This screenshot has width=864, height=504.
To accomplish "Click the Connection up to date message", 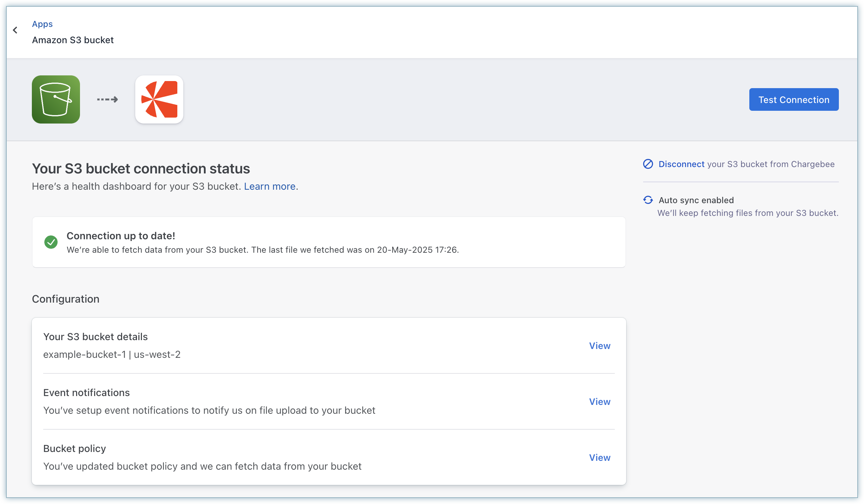I will coord(121,236).
